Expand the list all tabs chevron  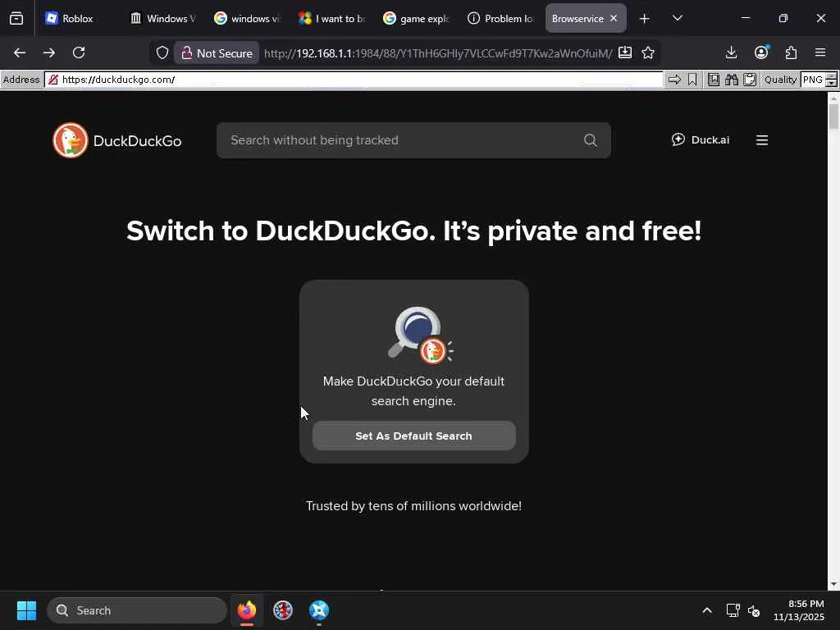point(677,18)
